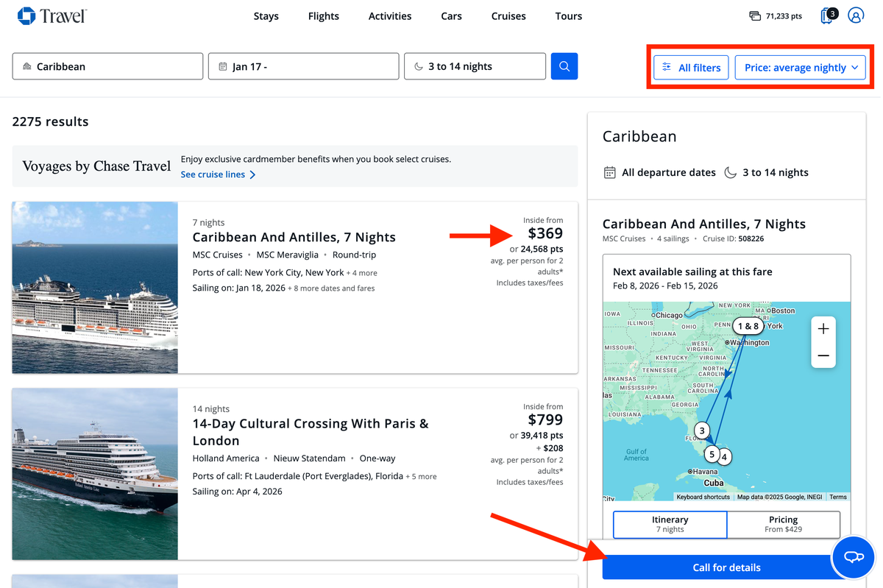883x588 pixels.
Task: Click the Voyages by Chase Travel heading
Action: point(96,166)
